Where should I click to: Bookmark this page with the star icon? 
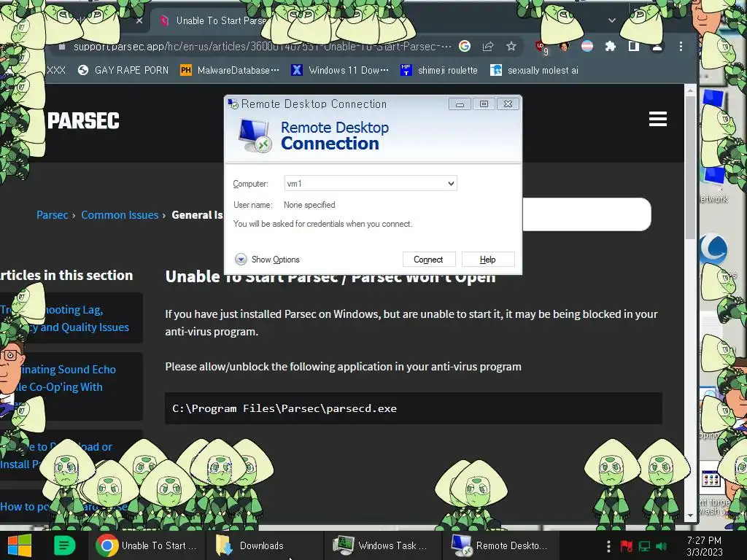coord(511,46)
